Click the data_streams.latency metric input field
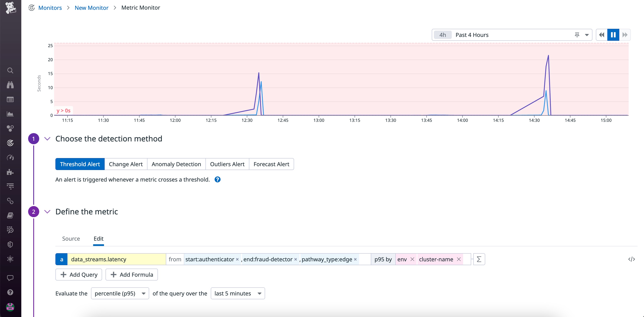 point(116,259)
